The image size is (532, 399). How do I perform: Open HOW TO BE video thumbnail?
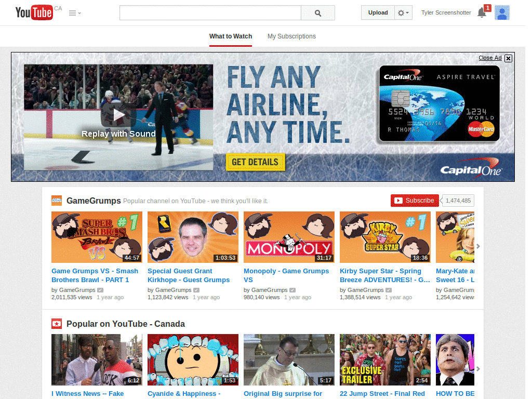[x=455, y=360]
